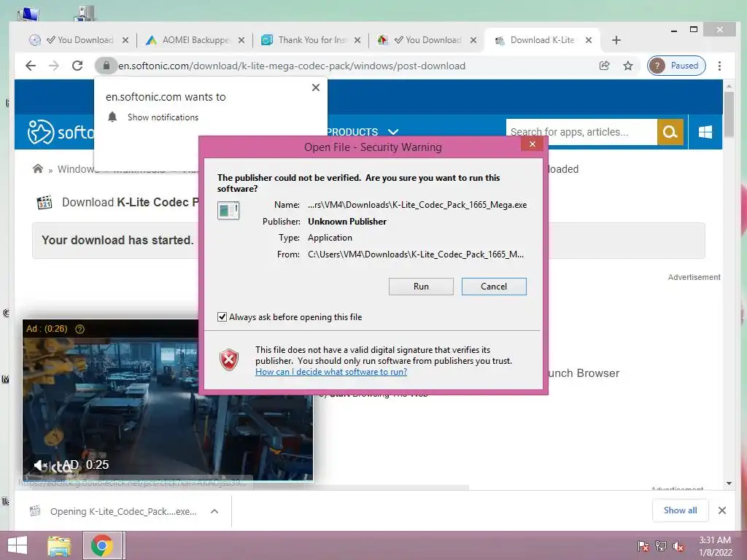
Task: Click the application file icon in the dialog
Action: [228, 211]
